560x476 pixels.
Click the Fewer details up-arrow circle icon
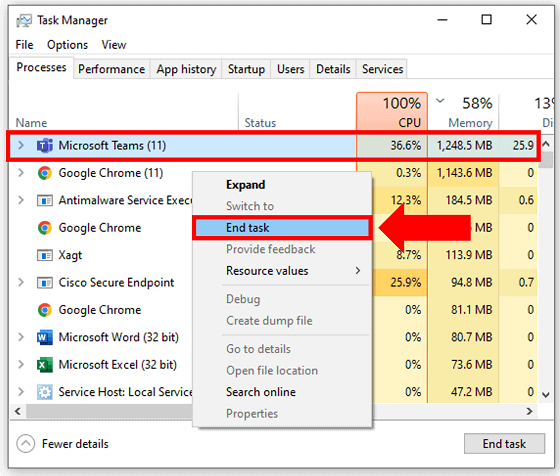(x=26, y=444)
